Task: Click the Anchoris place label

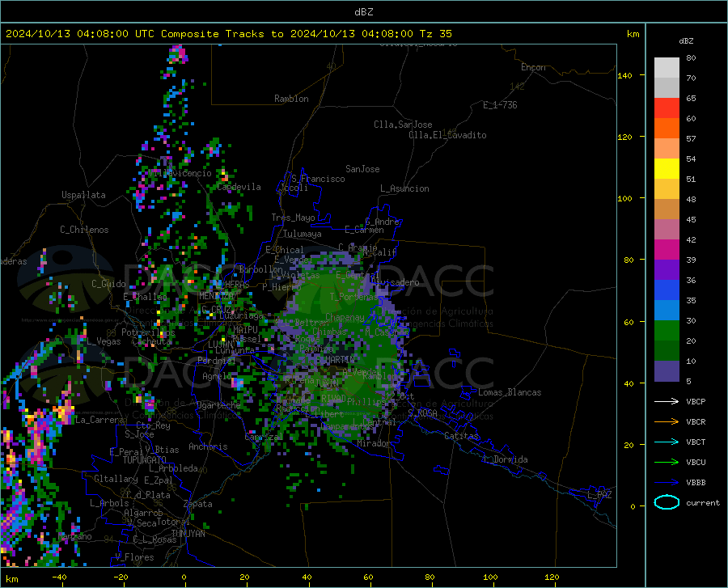Action: tap(208, 447)
